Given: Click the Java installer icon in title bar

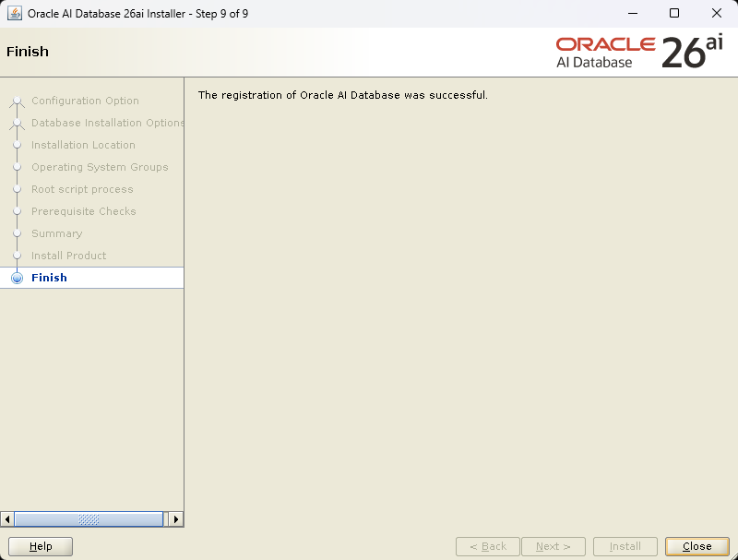Looking at the screenshot, I should 15,13.
